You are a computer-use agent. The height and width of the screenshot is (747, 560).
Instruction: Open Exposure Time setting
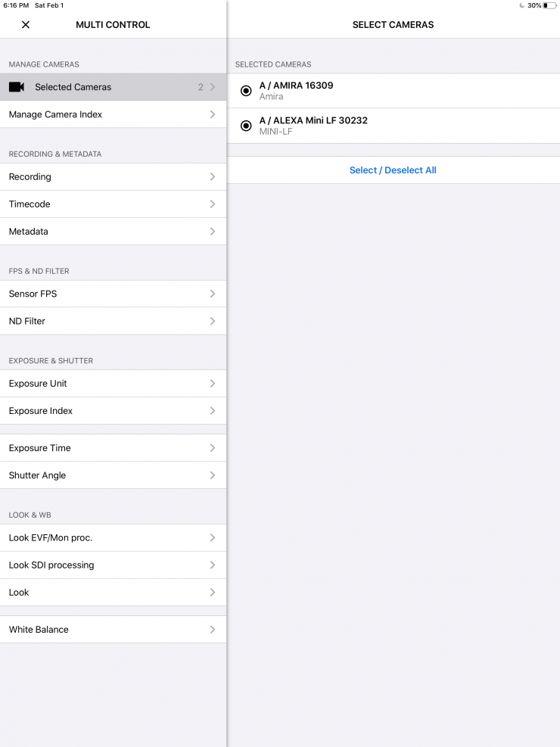[113, 448]
